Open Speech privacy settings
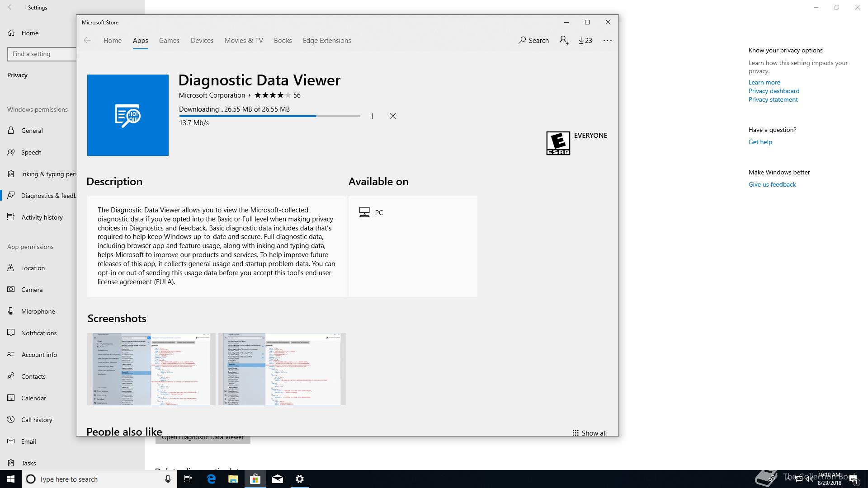The height and width of the screenshot is (488, 868). (38, 152)
